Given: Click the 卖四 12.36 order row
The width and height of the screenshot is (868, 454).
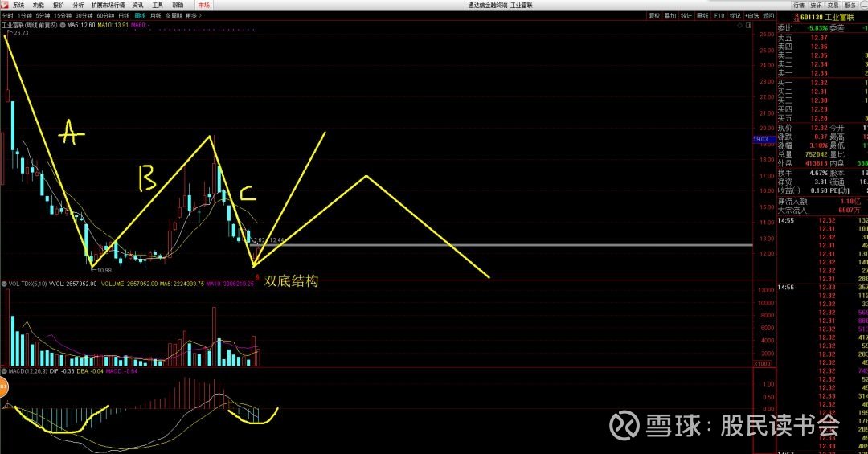Looking at the screenshot, I should pyautogui.click(x=822, y=47).
